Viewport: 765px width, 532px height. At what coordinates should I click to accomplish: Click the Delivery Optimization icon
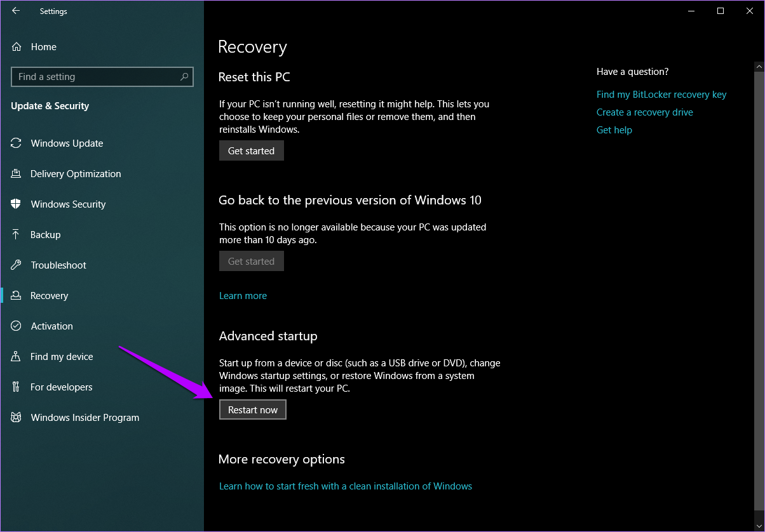point(17,174)
